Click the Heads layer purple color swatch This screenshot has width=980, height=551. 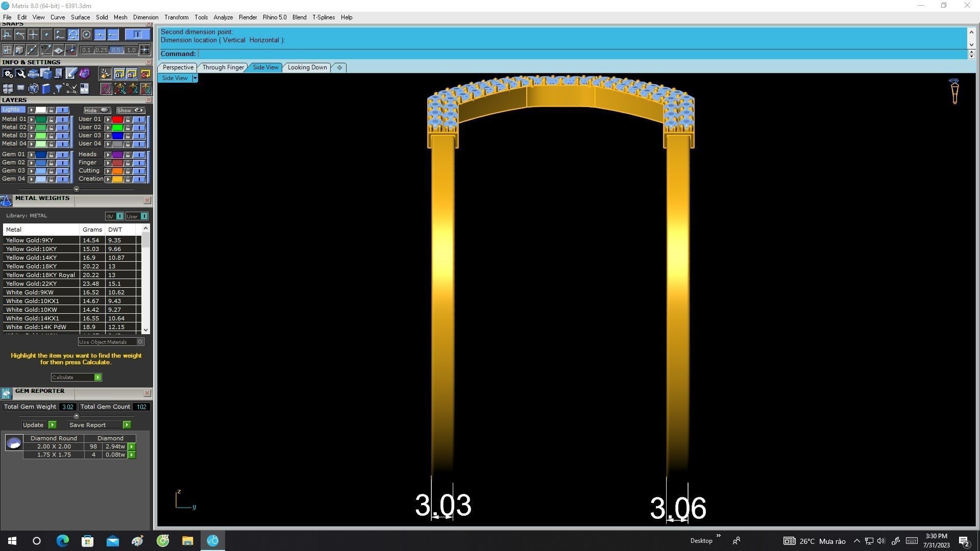tap(117, 155)
